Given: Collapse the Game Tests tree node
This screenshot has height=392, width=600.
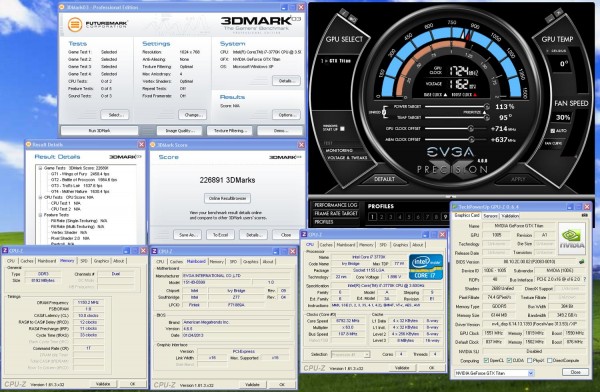Looking at the screenshot, I should (40, 168).
